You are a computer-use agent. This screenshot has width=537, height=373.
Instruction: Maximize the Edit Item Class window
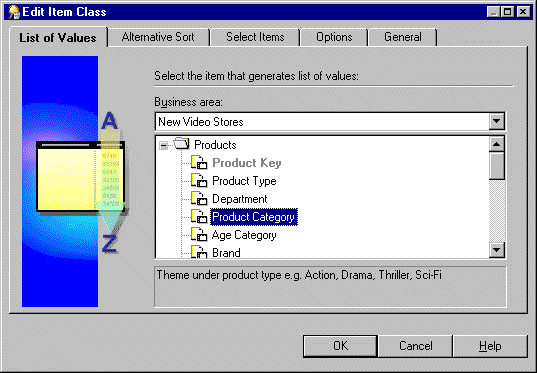pyautogui.click(x=507, y=12)
